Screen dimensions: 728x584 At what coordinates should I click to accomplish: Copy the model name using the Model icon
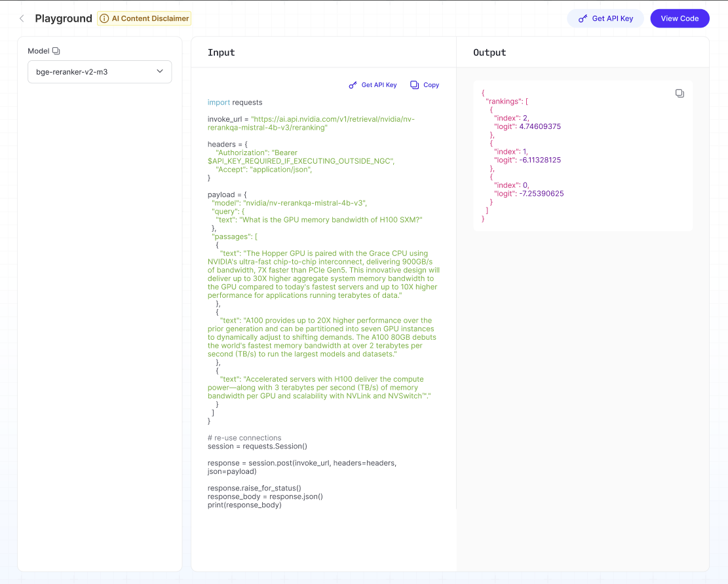tap(56, 51)
